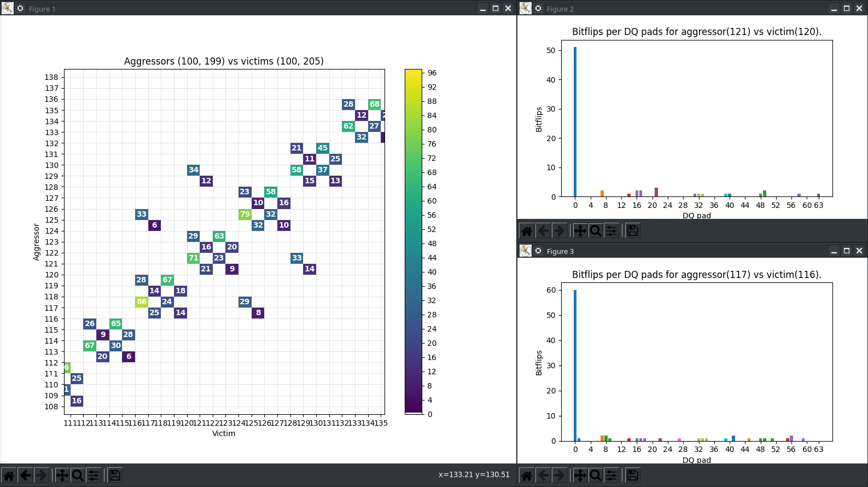
Task: Click heatmap cell with value 71
Action: [x=193, y=258]
